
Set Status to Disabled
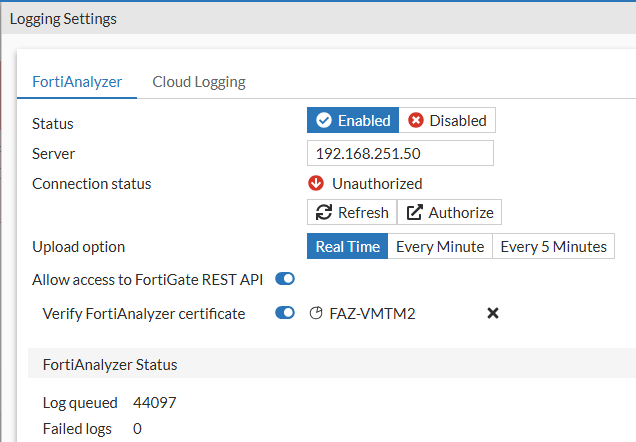(x=447, y=120)
